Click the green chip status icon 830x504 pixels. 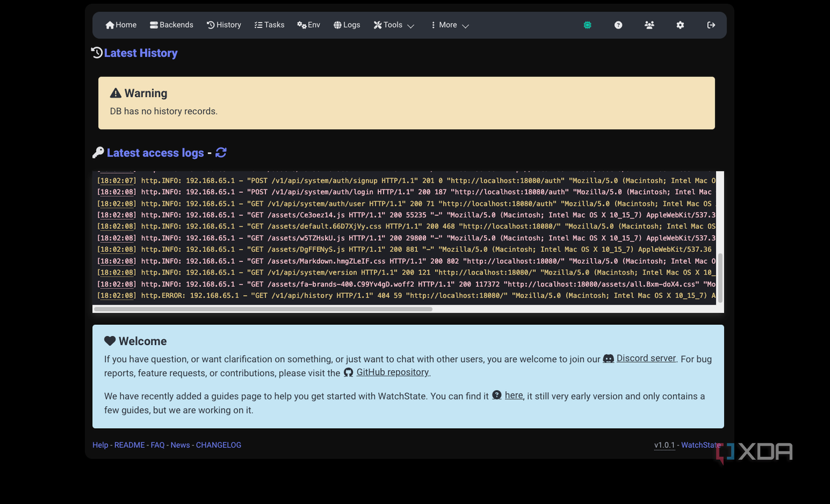tap(587, 25)
